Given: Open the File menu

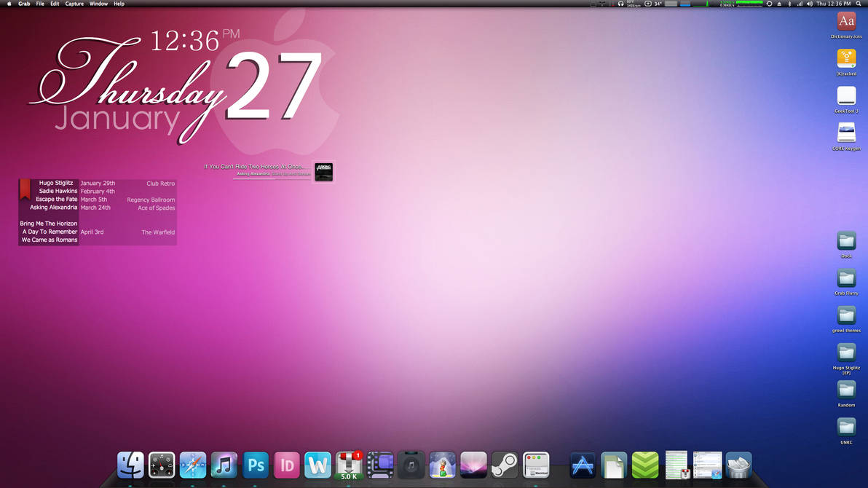Looking at the screenshot, I should (x=40, y=4).
